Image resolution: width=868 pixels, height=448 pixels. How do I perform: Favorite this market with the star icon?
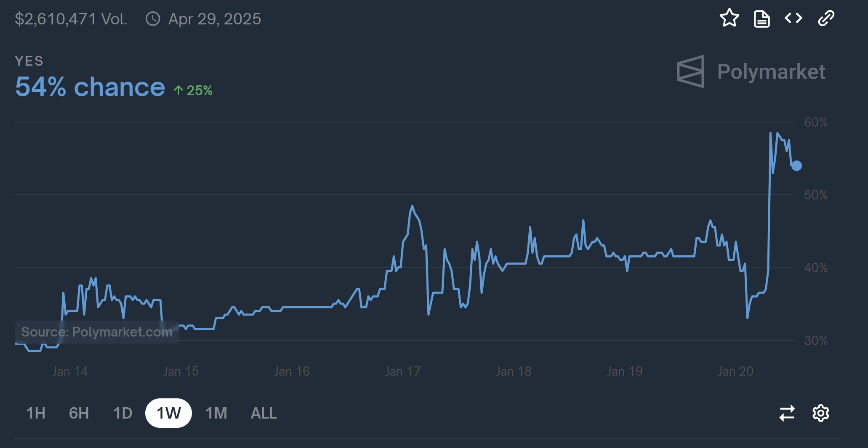[730, 19]
